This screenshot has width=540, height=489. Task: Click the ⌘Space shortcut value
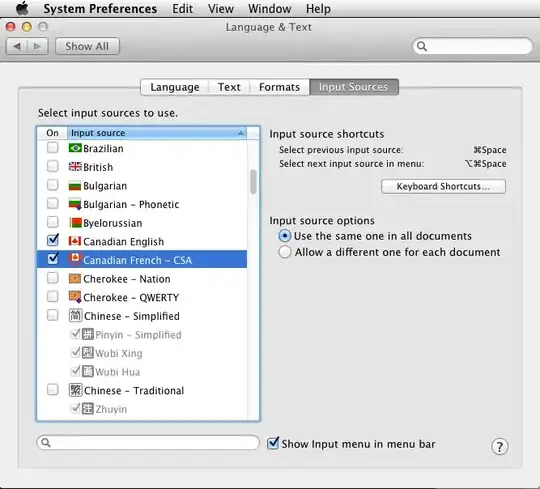coord(490,150)
